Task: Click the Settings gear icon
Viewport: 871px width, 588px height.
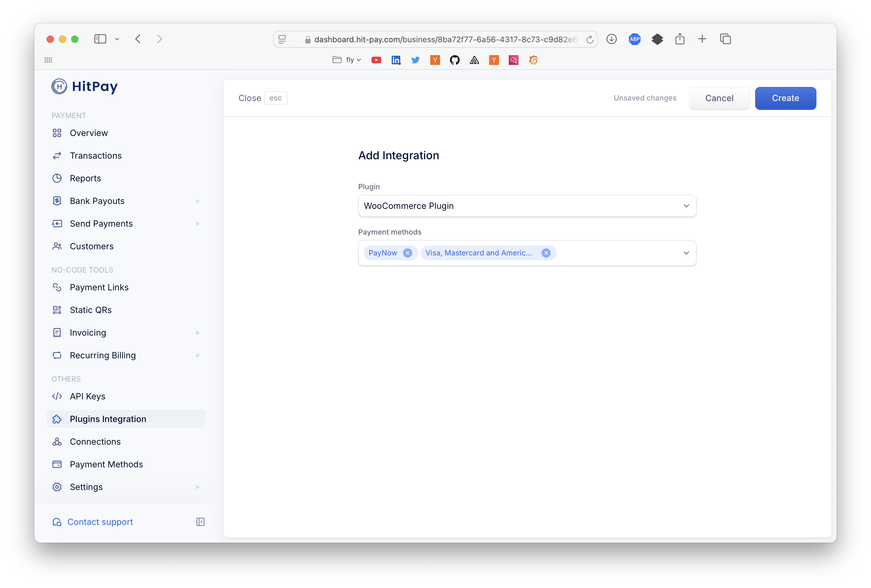Action: tap(57, 487)
